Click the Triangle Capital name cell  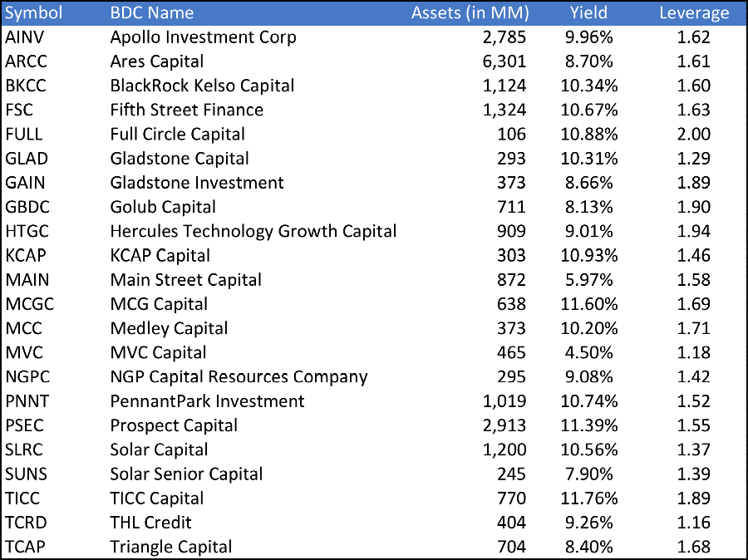tap(171, 547)
